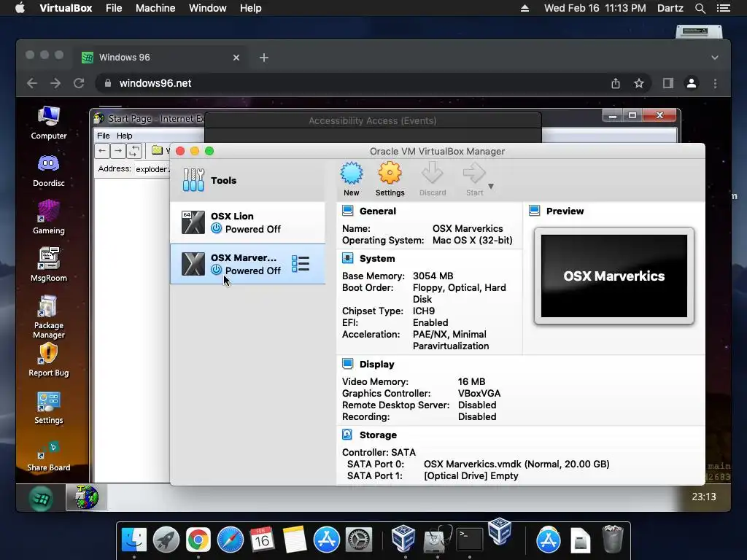747x560 pixels.
Task: Select the Windows 96 Chrome tab
Action: click(x=160, y=58)
